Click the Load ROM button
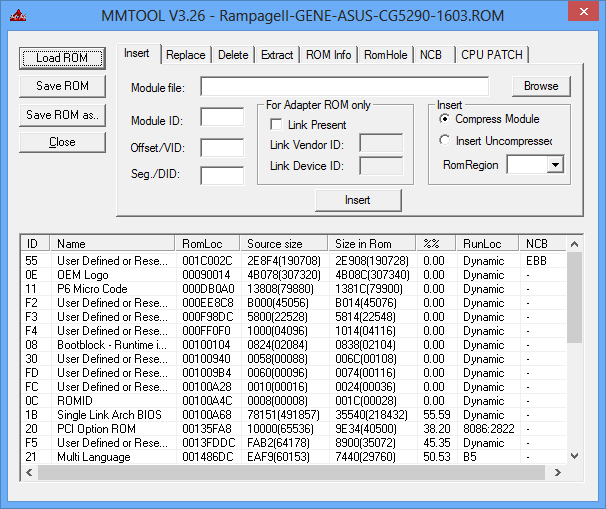The image size is (606, 509). pyautogui.click(x=62, y=58)
